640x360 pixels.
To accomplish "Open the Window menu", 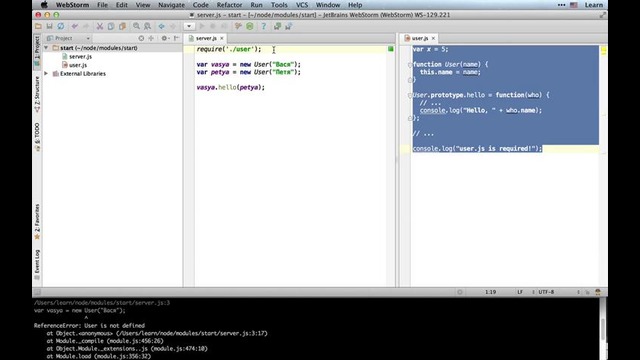I will (x=328, y=5).
